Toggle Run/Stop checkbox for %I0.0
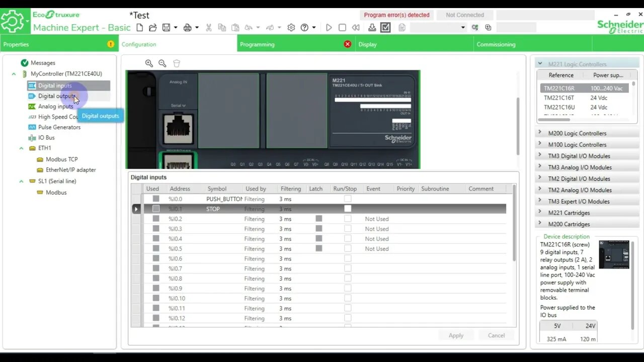Image resolution: width=644 pixels, height=362 pixels. pyautogui.click(x=348, y=199)
